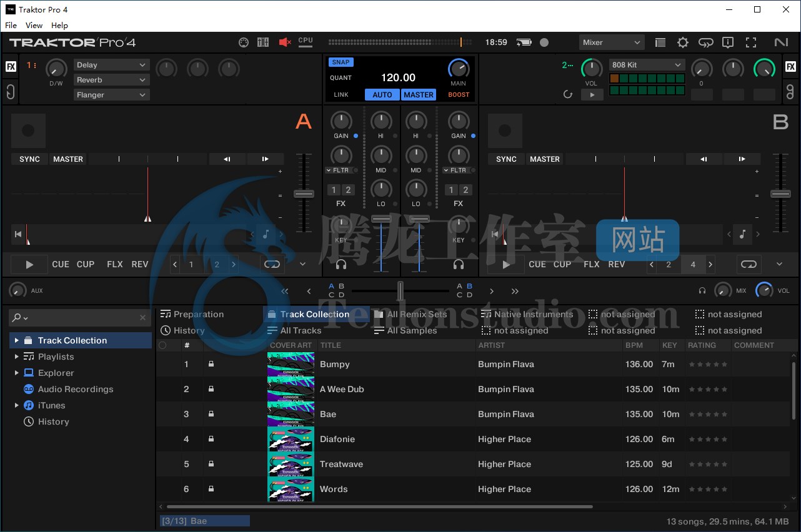Toggle the MASTER clock button
Screen dimensions: 801x532
pos(419,95)
